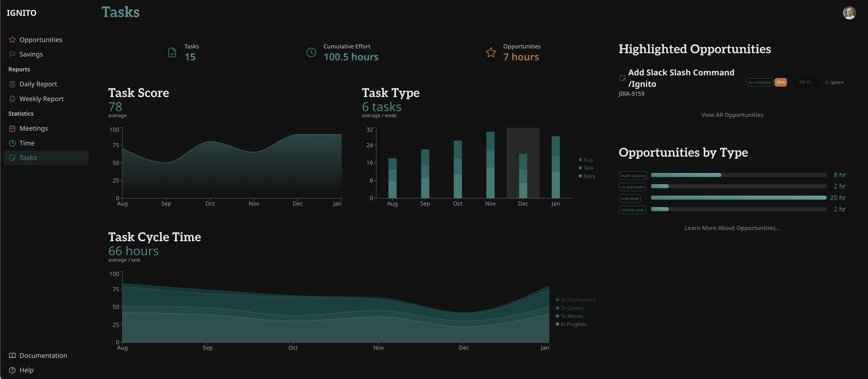Viewport: 868px width, 379px height.
Task: Click the Savings flag icon
Action: tap(12, 54)
